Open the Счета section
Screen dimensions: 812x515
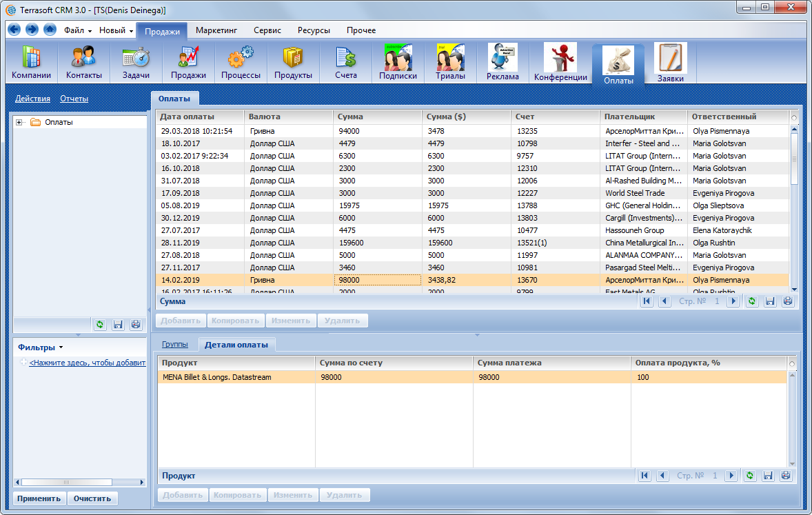(x=345, y=62)
